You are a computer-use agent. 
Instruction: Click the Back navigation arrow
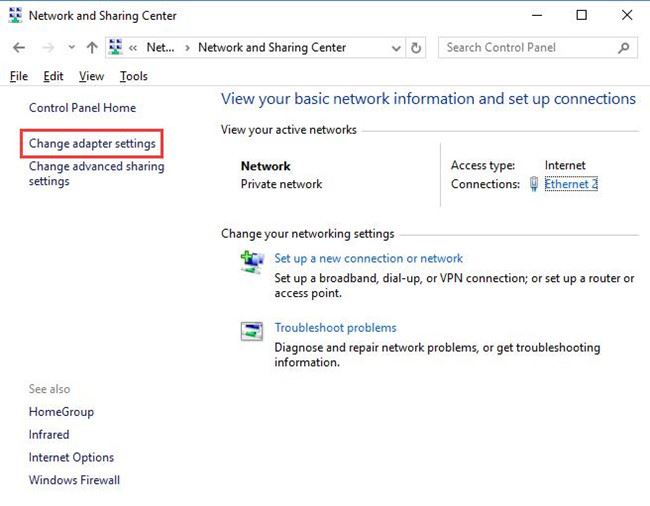[x=20, y=48]
